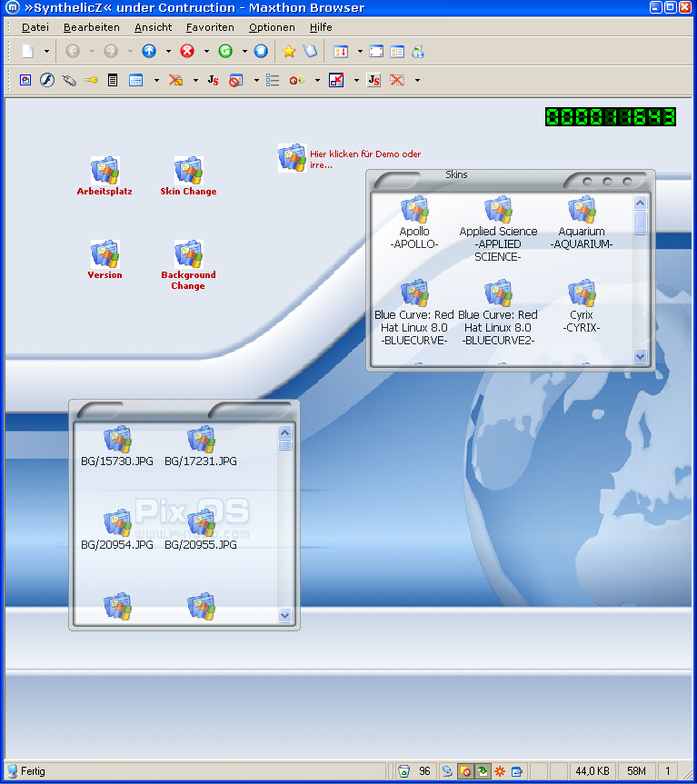Open Favorites with the yellow star icon
697x784 pixels.
point(289,51)
